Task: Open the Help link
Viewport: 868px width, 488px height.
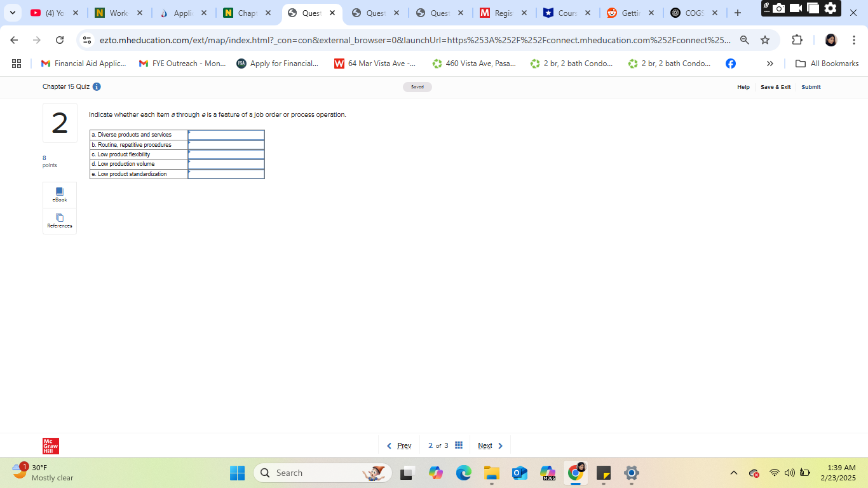Action: click(743, 87)
